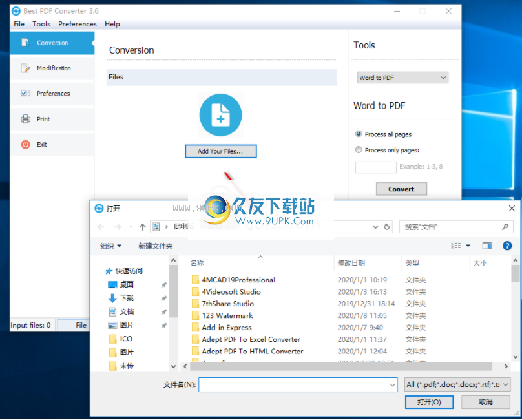Click file list vertical scrollbar

515,273
